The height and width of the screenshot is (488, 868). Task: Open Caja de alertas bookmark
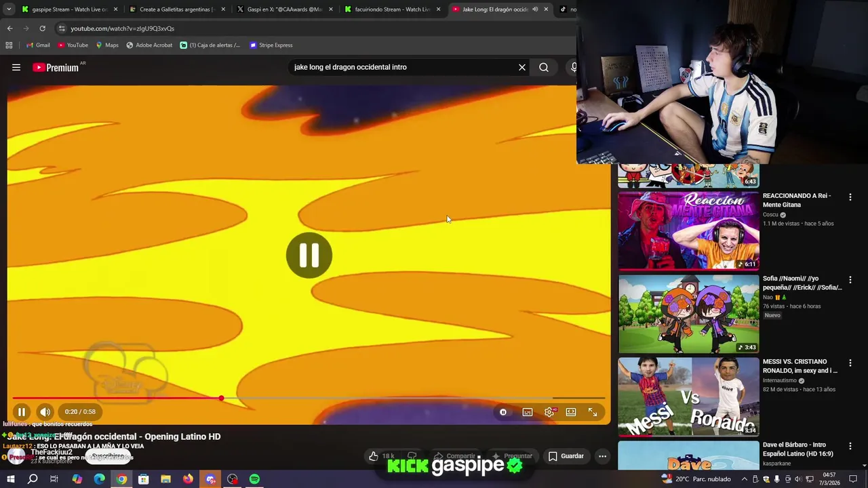tap(210, 45)
